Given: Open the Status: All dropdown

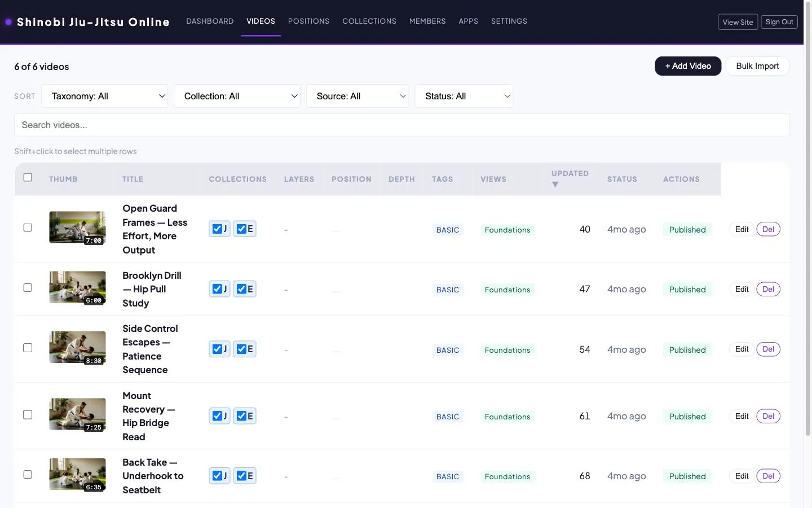Looking at the screenshot, I should coord(464,96).
